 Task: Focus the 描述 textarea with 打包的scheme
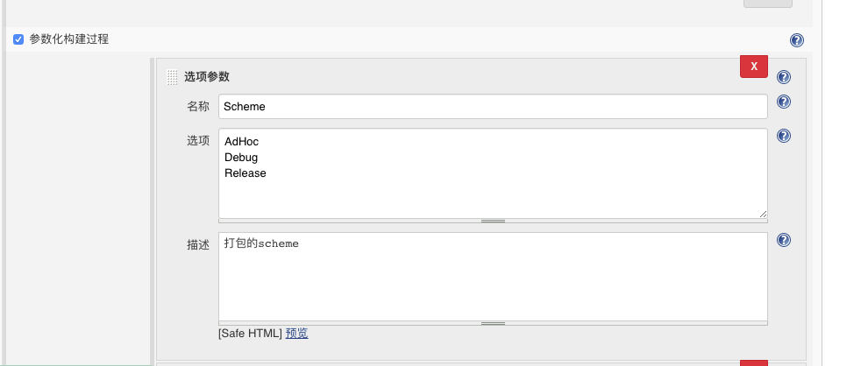pyautogui.click(x=493, y=277)
